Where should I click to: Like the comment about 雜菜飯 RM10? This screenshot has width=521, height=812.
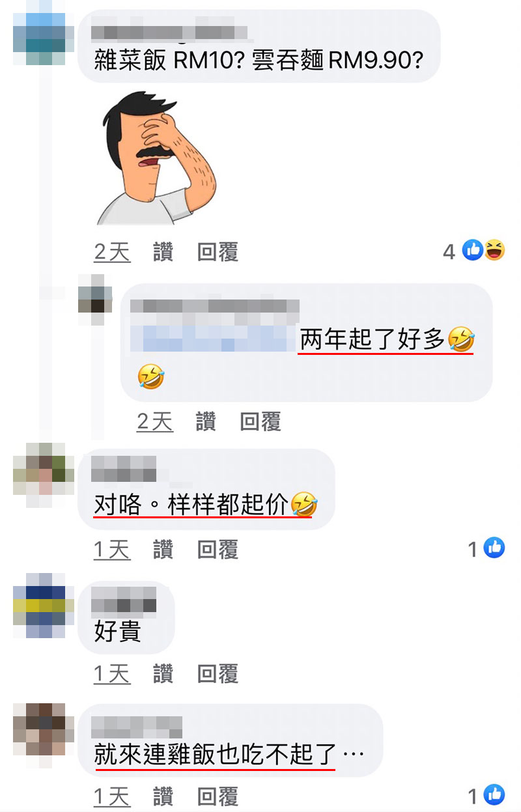tap(163, 252)
